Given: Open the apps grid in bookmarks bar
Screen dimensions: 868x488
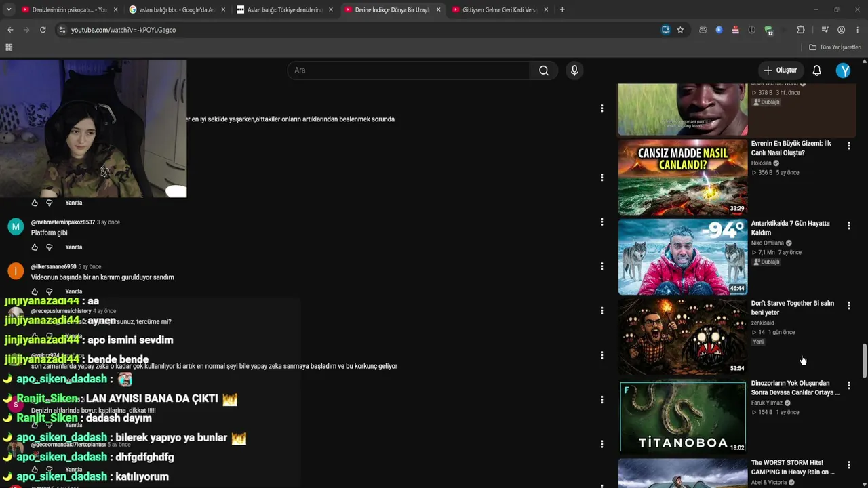Looking at the screenshot, I should point(9,47).
